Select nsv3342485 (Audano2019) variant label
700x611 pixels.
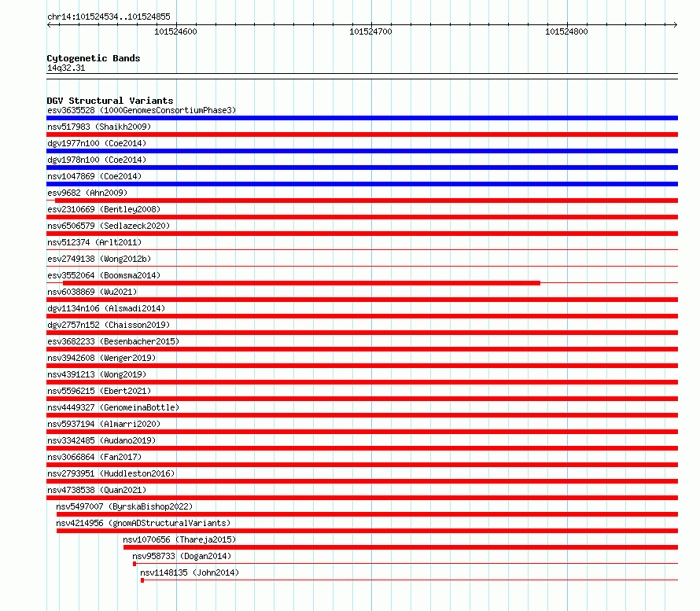pyautogui.click(x=101, y=440)
